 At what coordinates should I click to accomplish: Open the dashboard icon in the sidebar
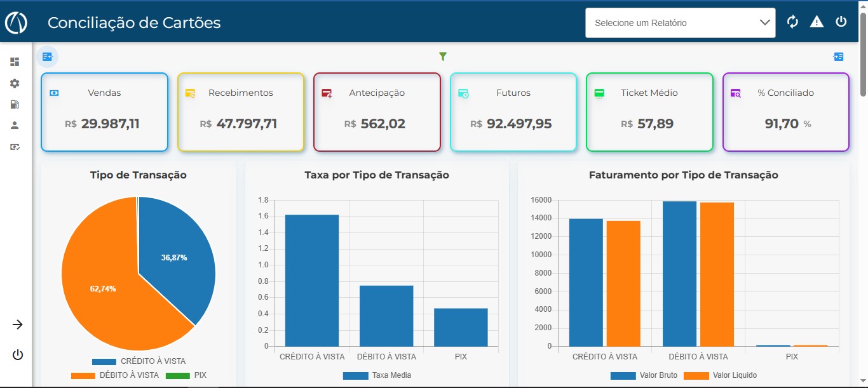[x=15, y=62]
